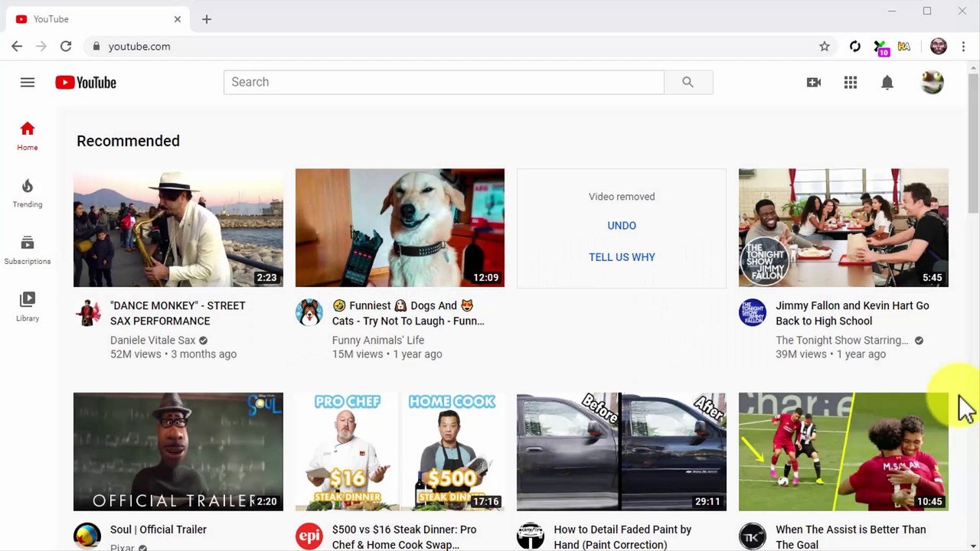Visit the Daniele Vitale Sax channel name

click(x=152, y=340)
